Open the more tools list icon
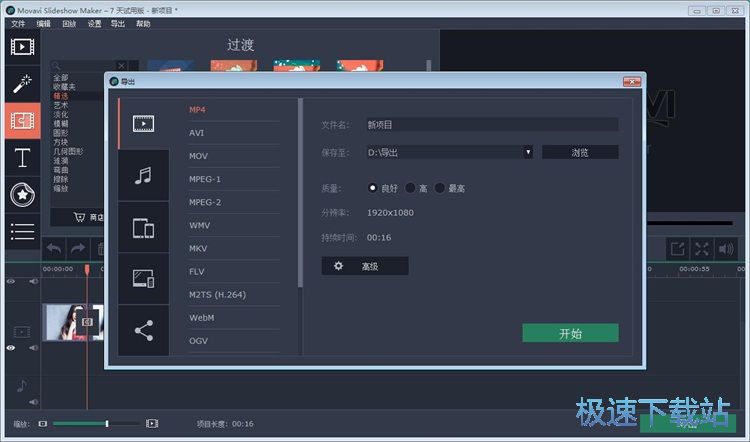The height and width of the screenshot is (442, 750). [22, 232]
